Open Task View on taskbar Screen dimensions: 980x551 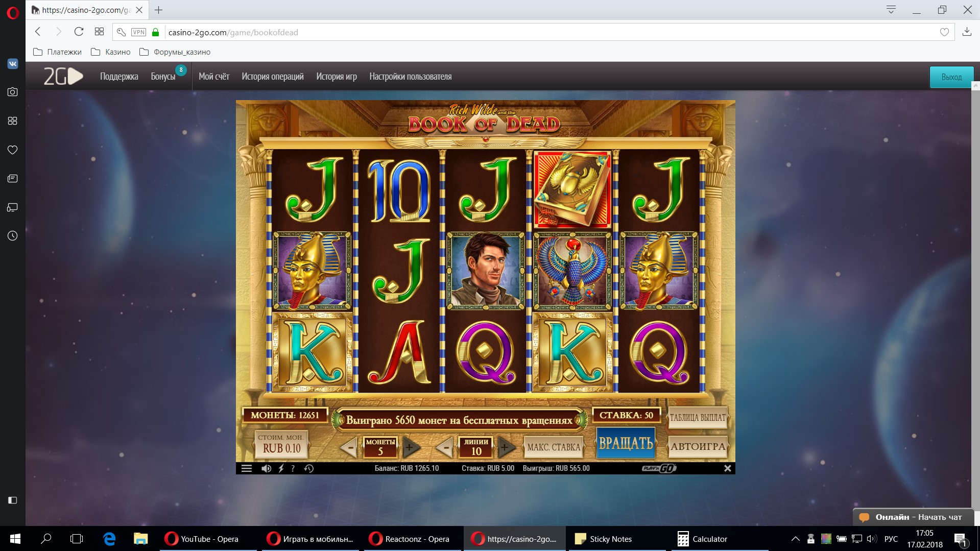coord(77,539)
